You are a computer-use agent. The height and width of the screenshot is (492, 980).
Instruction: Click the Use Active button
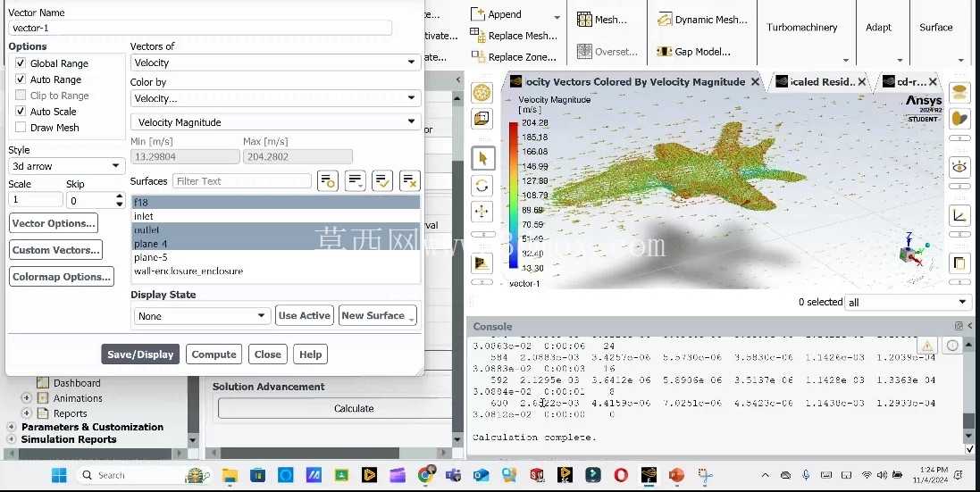tap(305, 316)
